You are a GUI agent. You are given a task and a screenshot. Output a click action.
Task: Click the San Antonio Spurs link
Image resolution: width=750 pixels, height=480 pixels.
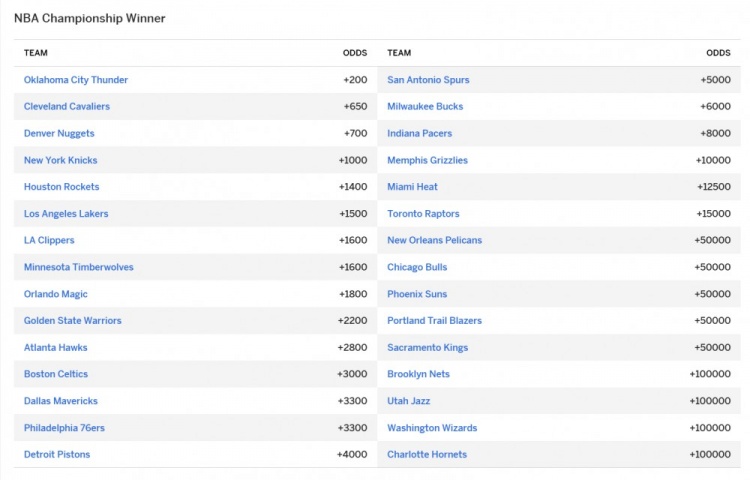pos(428,80)
